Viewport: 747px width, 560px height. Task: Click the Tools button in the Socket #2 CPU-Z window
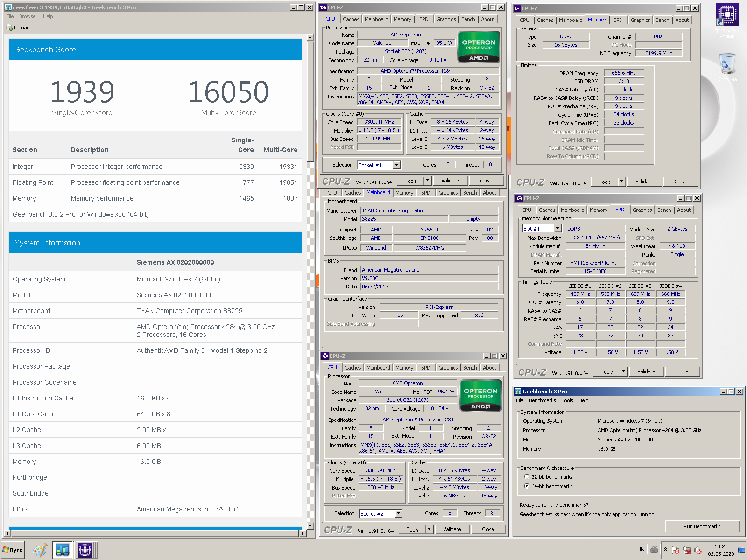tap(412, 529)
